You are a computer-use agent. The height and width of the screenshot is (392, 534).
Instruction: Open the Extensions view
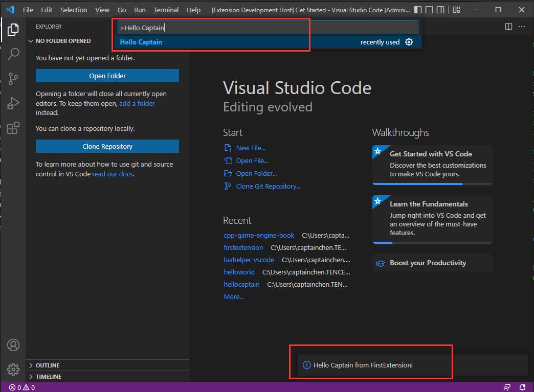(x=13, y=128)
